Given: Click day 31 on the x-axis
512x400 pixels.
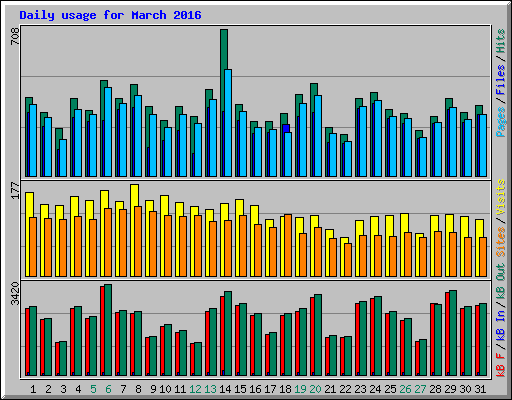Looking at the screenshot, I should coord(480,389).
